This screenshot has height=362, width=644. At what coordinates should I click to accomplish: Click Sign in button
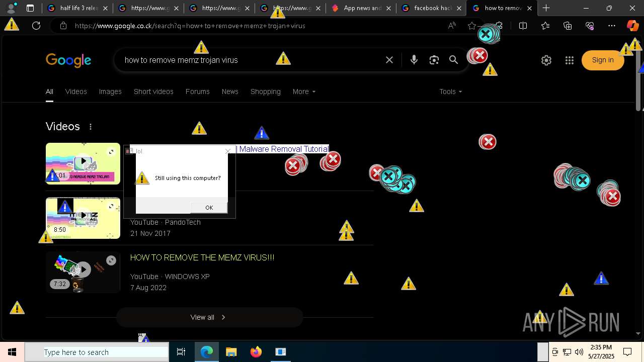[603, 60]
